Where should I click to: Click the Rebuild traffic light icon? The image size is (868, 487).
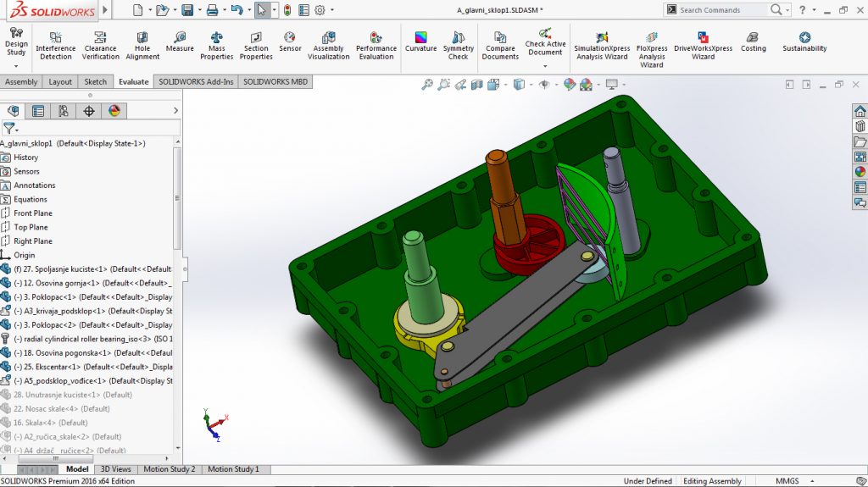(287, 10)
